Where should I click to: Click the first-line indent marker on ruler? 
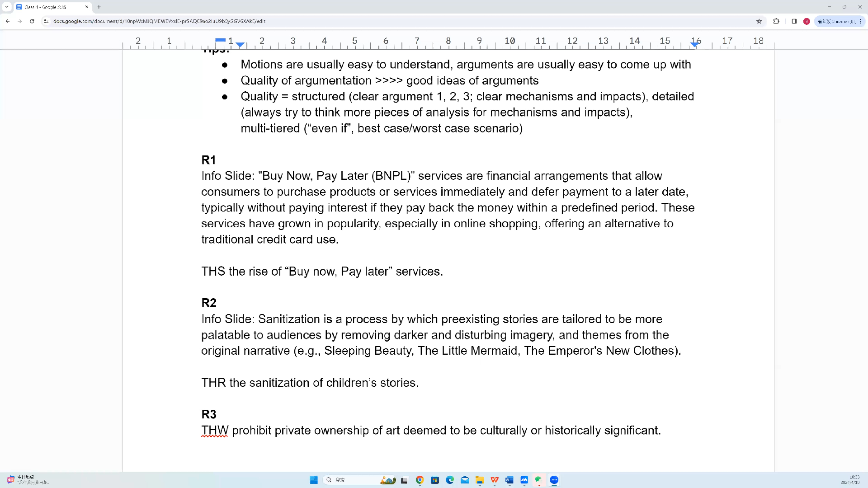tap(220, 40)
